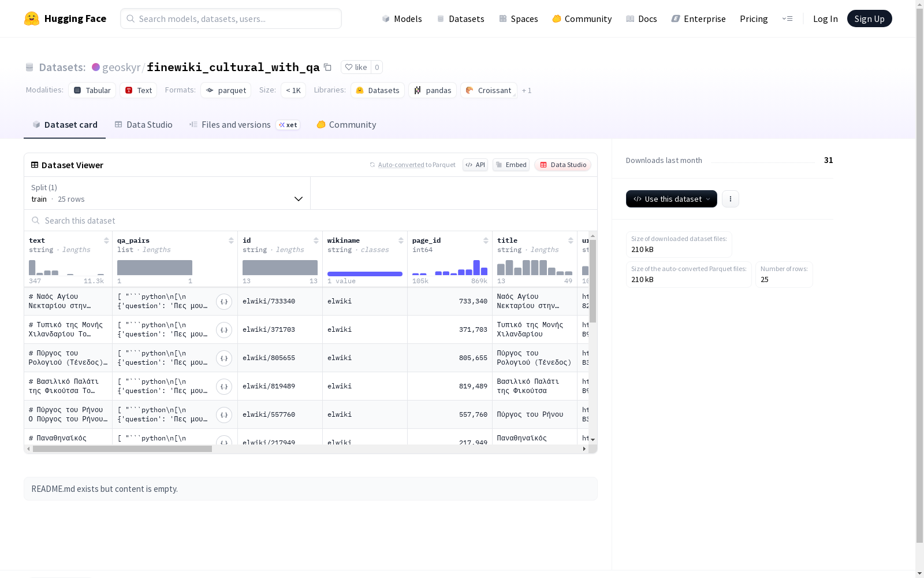Open Files and versions tab
Viewport: 924px width, 578px height.
[245, 125]
